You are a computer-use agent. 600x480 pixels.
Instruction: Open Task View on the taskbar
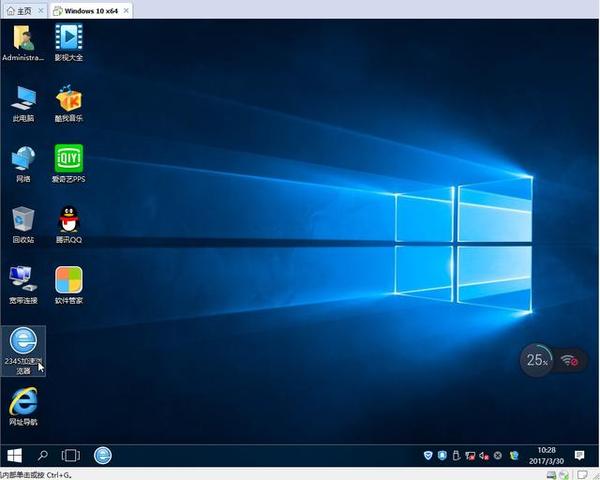click(x=71, y=455)
